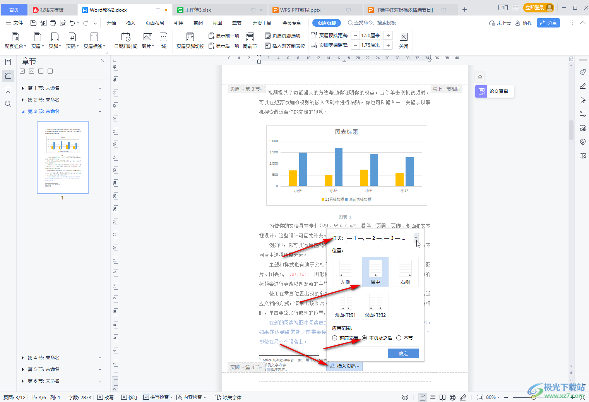Switch to the Start ribbon tab
Screen dimensions: 589x402
(111, 23)
